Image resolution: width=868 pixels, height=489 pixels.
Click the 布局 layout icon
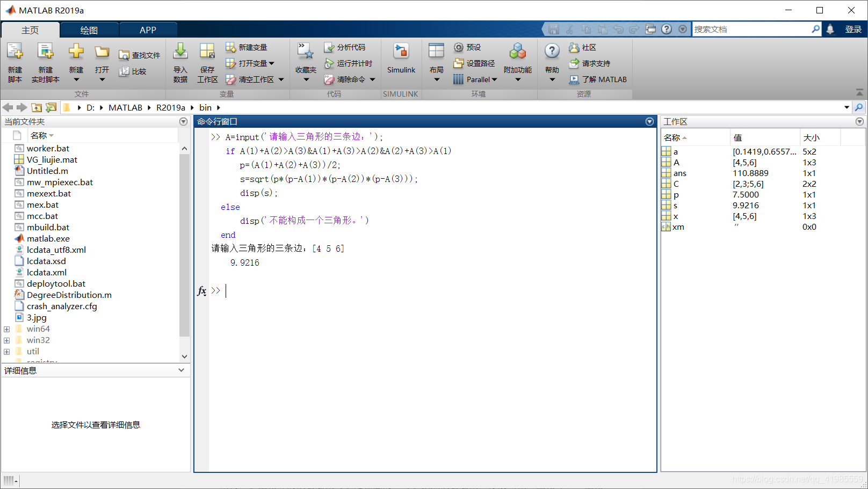pyautogui.click(x=436, y=51)
